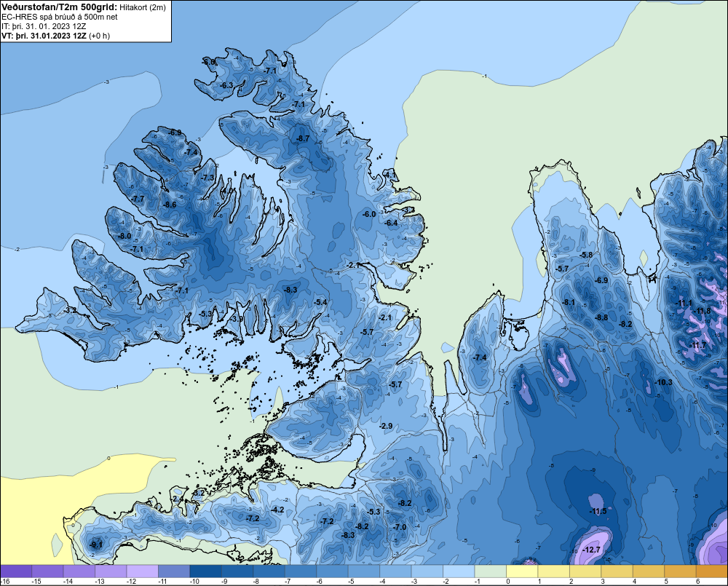Viewport: 728px width, 586px height.
Task: Click the light blue swatch between -2 and -1
Action: point(459,571)
